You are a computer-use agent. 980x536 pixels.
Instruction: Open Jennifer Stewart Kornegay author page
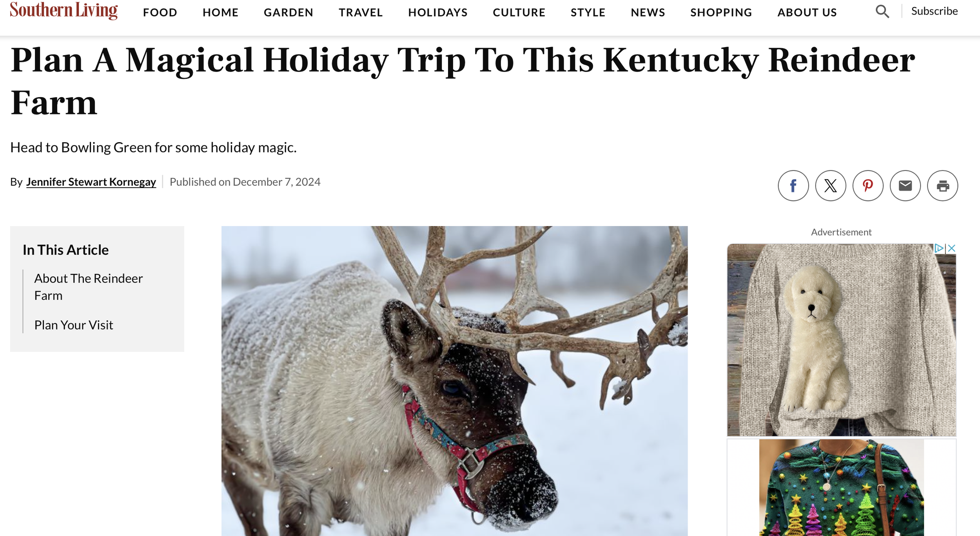pyautogui.click(x=91, y=182)
